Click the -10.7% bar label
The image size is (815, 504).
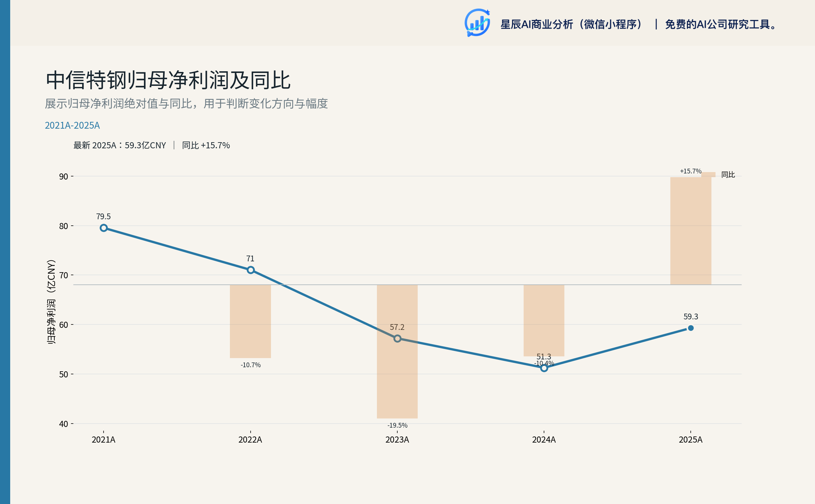[251, 365]
